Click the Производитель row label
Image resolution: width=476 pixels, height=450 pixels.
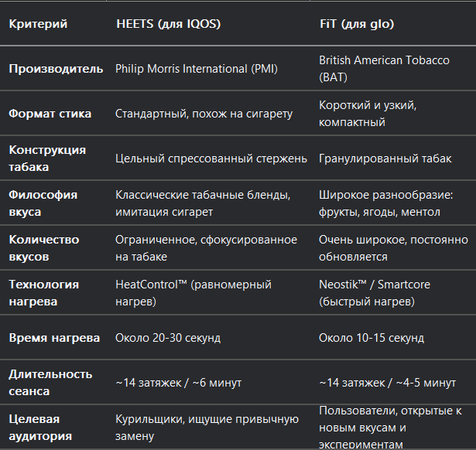(x=56, y=69)
